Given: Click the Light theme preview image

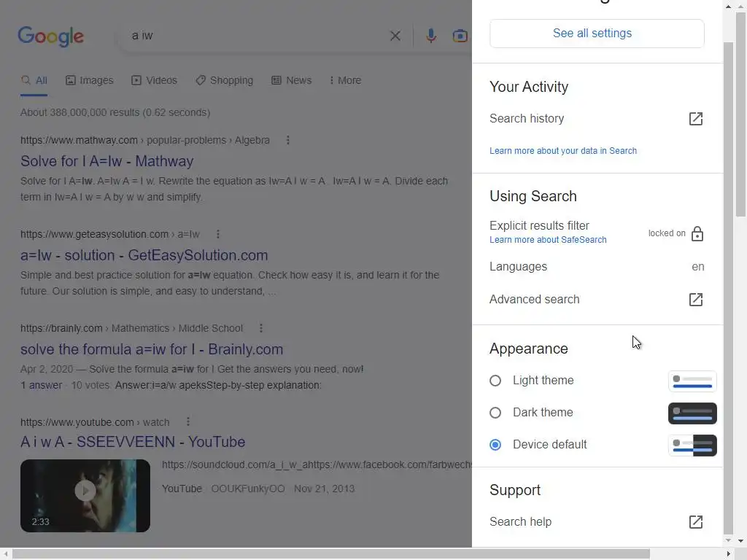Looking at the screenshot, I should click(692, 381).
